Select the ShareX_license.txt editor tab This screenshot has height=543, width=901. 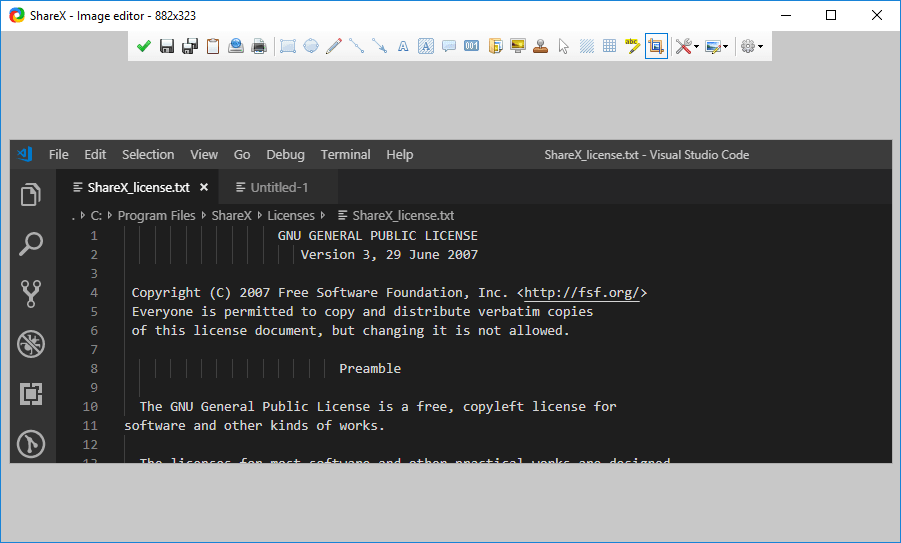coord(138,187)
